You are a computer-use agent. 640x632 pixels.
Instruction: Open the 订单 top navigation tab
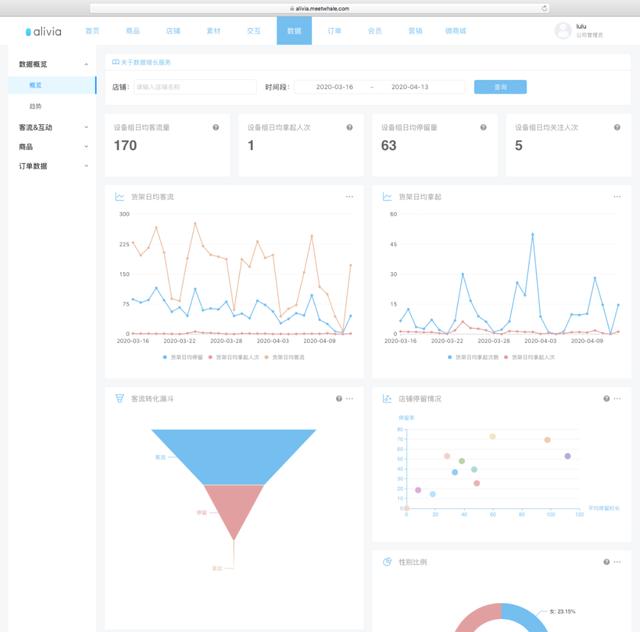(x=334, y=31)
